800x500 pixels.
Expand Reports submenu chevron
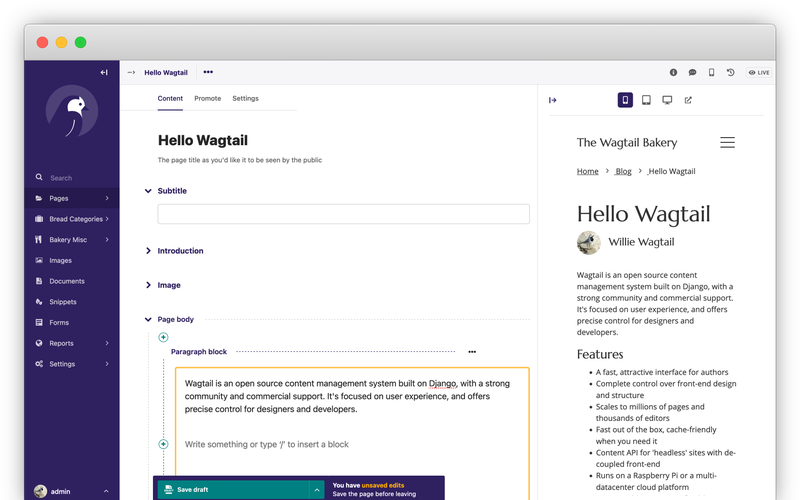(x=107, y=343)
